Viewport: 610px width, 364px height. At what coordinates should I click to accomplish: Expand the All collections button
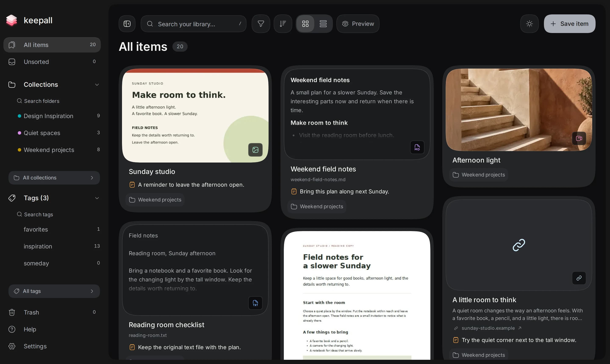pyautogui.click(x=54, y=178)
